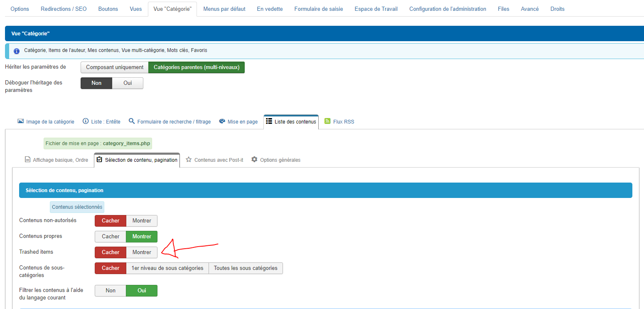Open the Redirections / SEO tab

(64, 9)
